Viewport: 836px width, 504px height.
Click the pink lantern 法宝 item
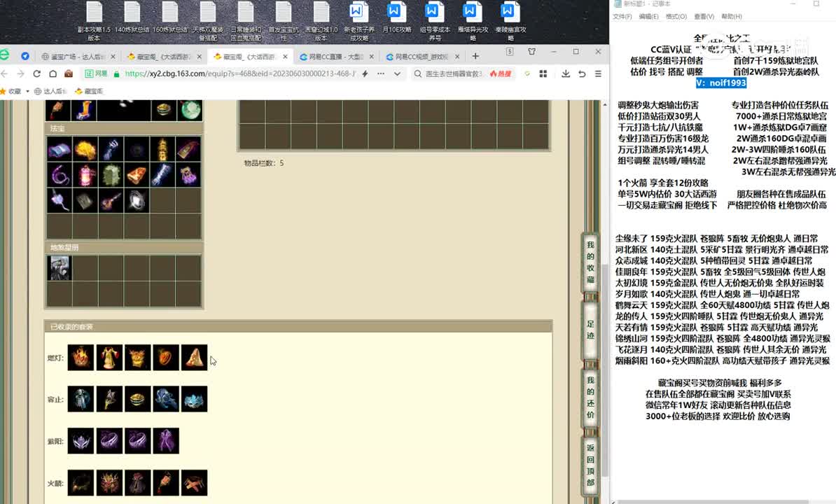(x=85, y=174)
